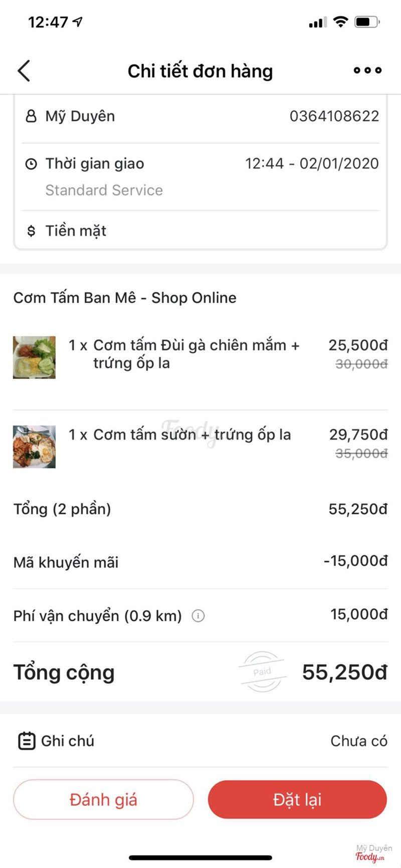
Task: Tap the Wi-Fi icon in status bar
Action: pos(341,22)
